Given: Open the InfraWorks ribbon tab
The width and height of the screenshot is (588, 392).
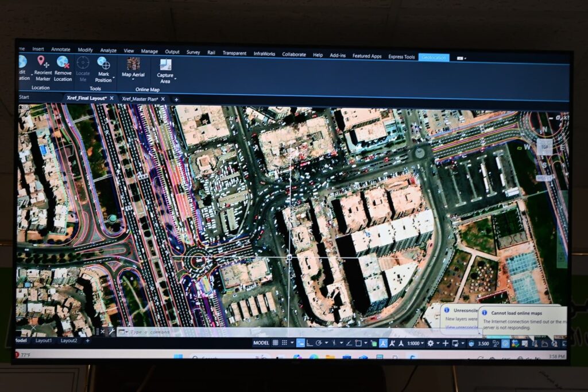Looking at the screenshot, I should 264,54.
